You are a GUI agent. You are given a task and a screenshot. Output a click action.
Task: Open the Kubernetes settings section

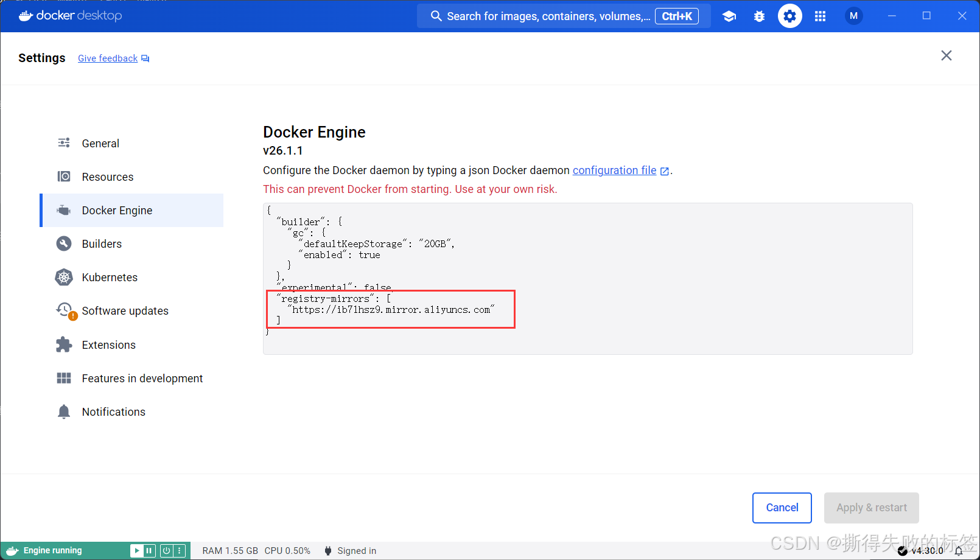tap(132, 277)
